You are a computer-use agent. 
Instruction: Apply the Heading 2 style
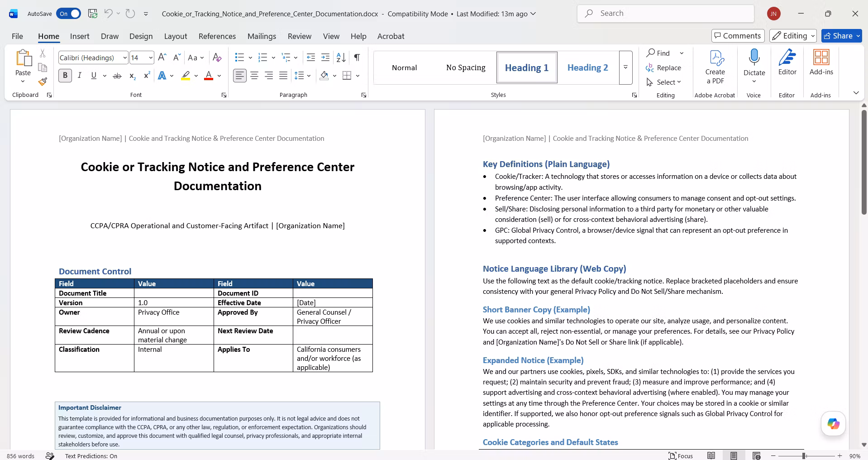pos(588,67)
